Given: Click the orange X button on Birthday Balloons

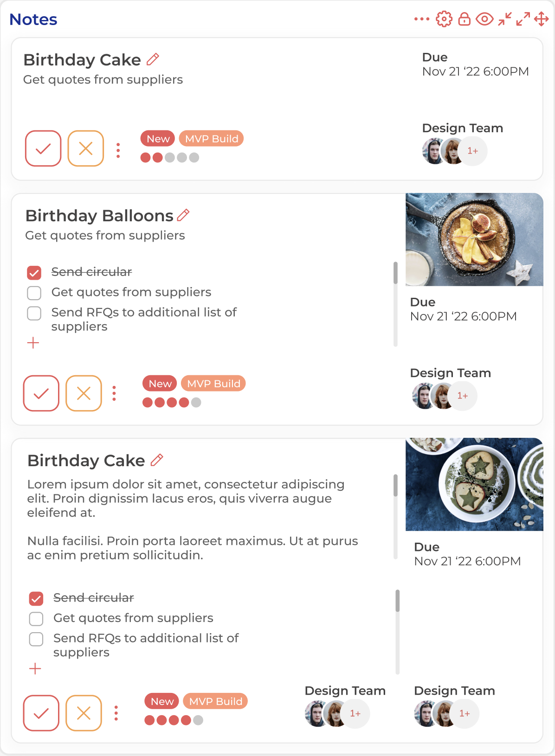Looking at the screenshot, I should [x=84, y=393].
